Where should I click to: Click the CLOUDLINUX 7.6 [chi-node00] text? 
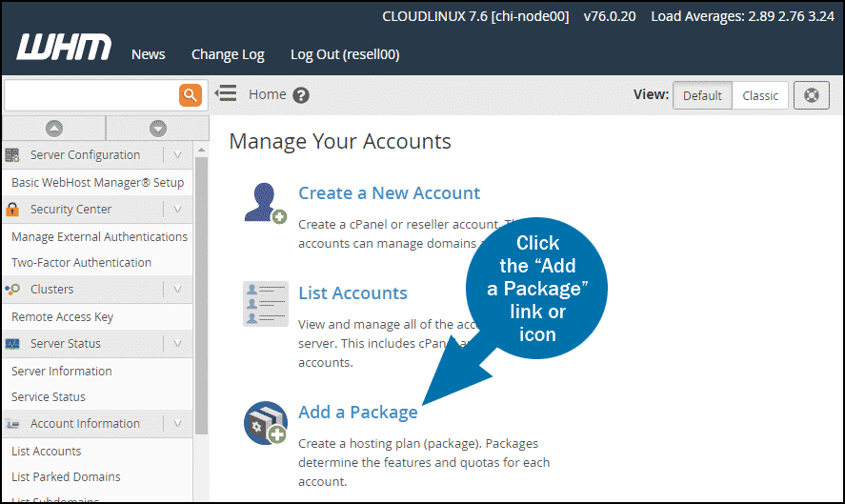(475, 17)
